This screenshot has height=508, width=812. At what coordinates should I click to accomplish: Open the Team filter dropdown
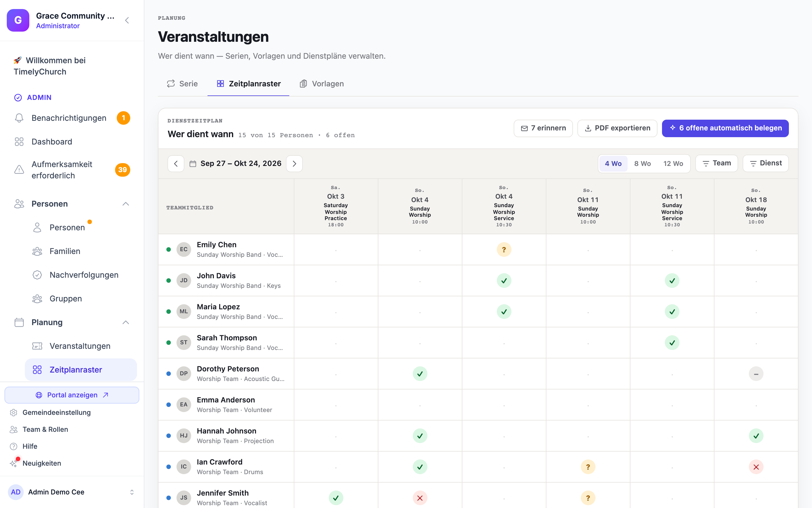click(x=716, y=163)
